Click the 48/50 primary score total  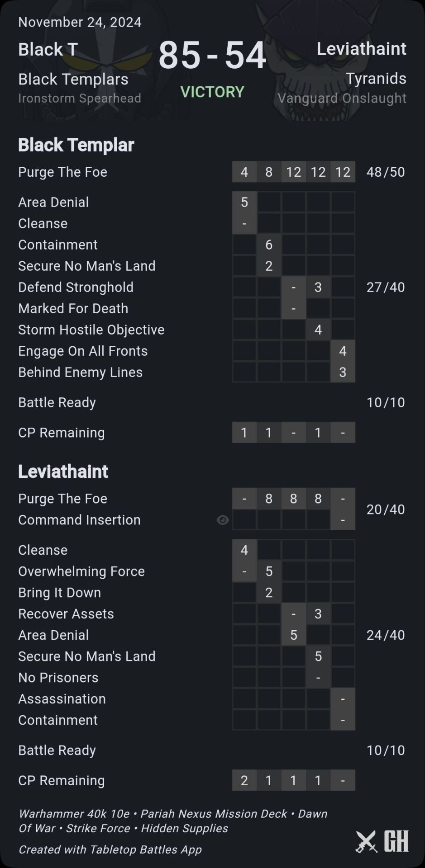(386, 172)
